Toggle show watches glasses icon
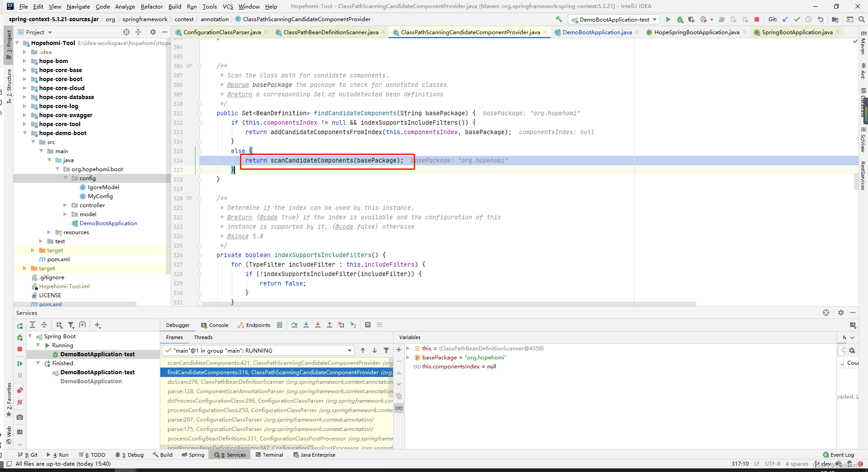 pos(399,408)
